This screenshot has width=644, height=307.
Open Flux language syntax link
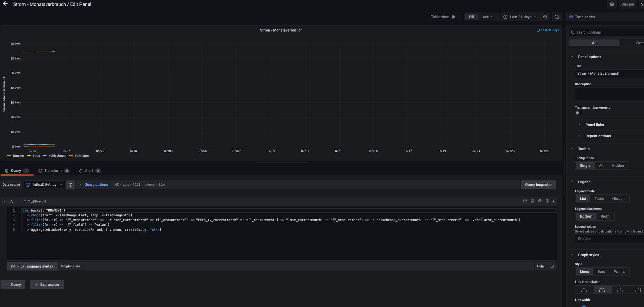[32, 266]
